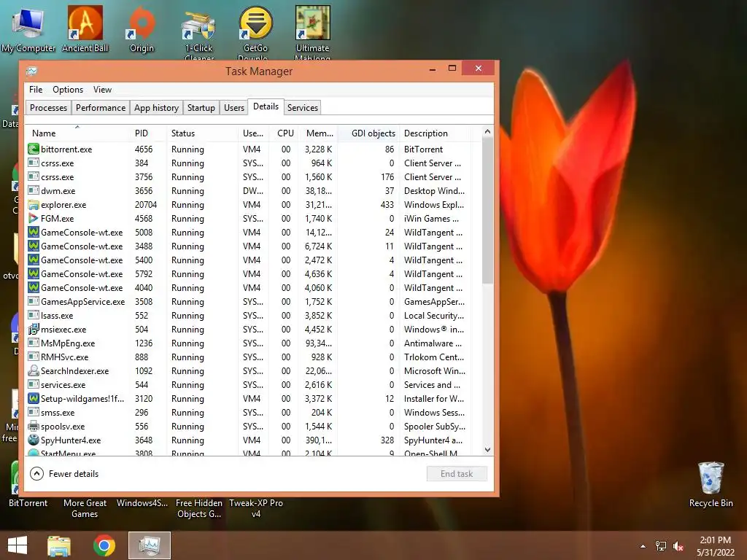Screen dimensions: 747x560
Task: Click the SearchIndexer.exe icon
Action: coord(34,371)
